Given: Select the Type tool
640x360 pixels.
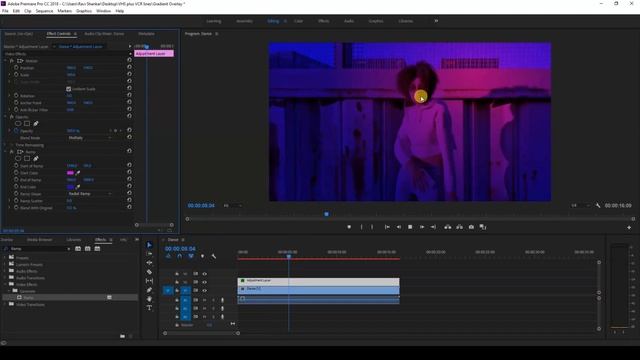Looking at the screenshot, I should (x=149, y=308).
